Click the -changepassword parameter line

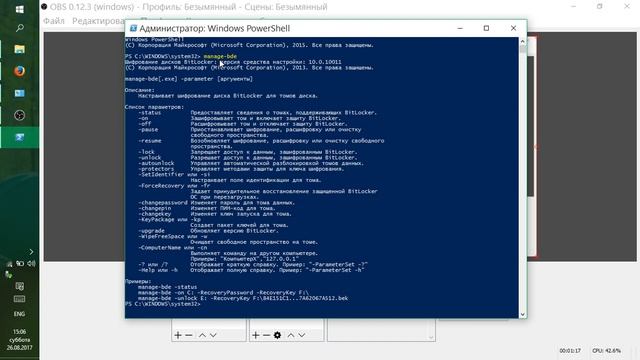(216, 202)
